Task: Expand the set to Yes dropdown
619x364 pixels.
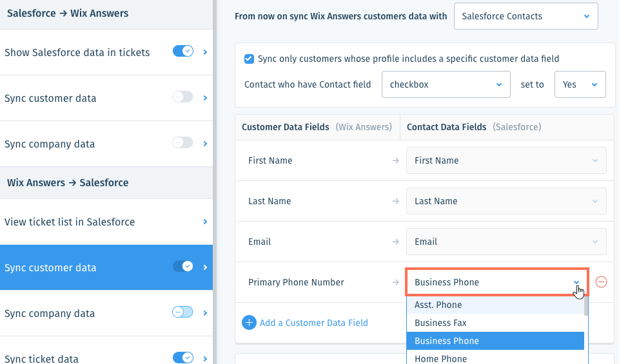Action: click(x=580, y=84)
